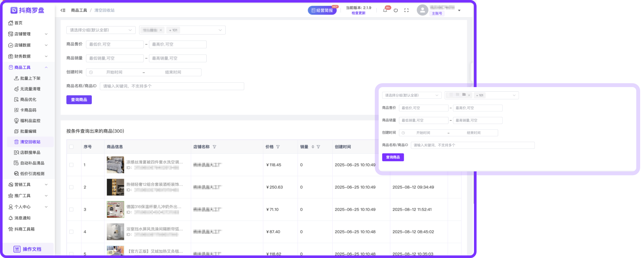Image resolution: width=644 pixels, height=258 pixels.
Task: Click the product keyword input field
Action: [172, 86]
